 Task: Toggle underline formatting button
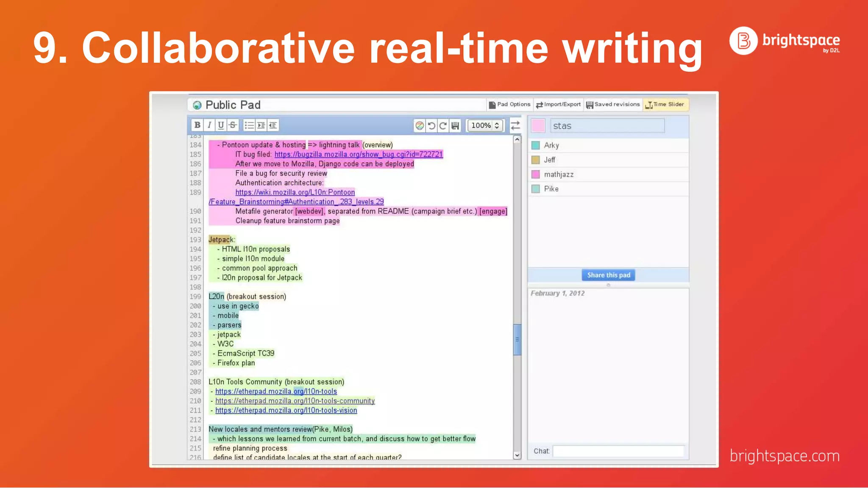click(221, 125)
